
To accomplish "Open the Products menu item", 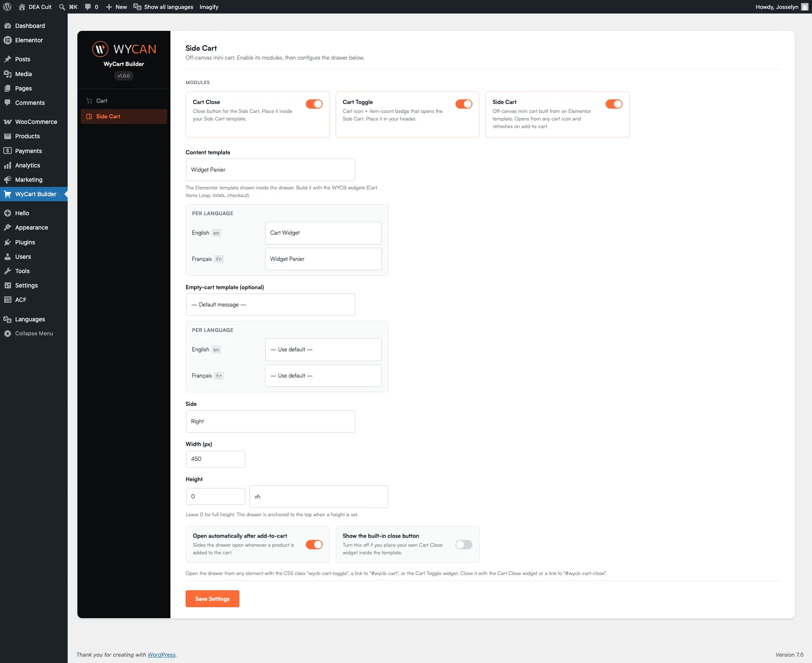I will pos(34,136).
